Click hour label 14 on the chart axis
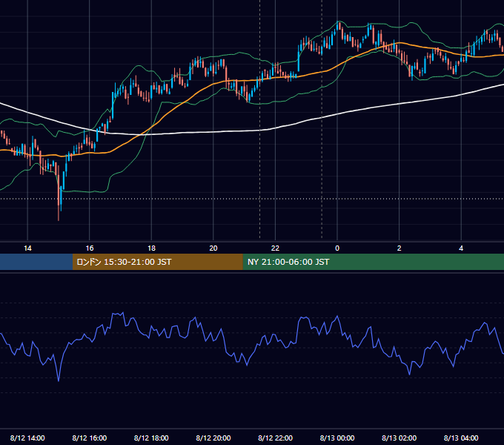This screenshot has width=504, height=445. (27, 248)
